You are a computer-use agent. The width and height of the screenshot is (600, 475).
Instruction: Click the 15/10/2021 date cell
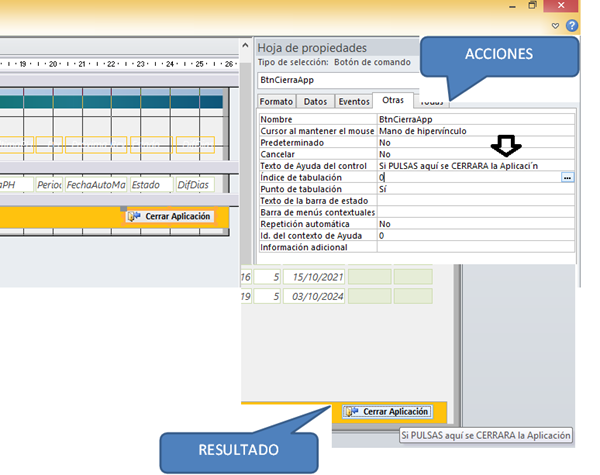[311, 276]
